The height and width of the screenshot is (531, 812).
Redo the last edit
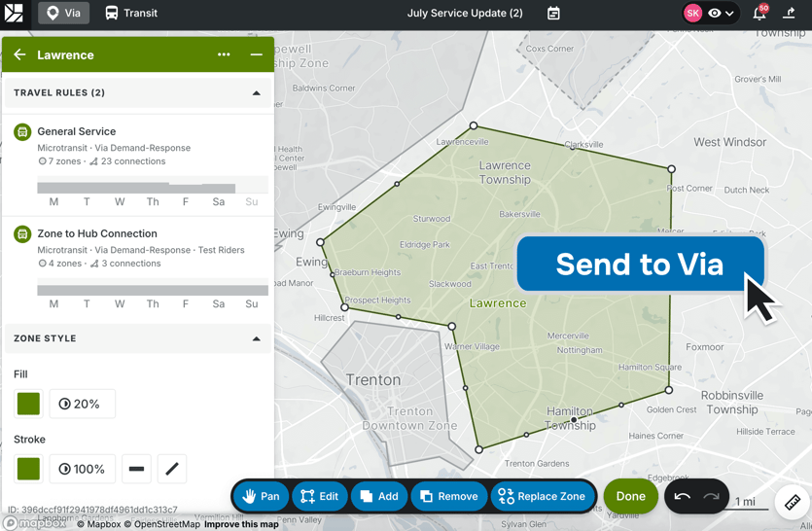pyautogui.click(x=712, y=496)
